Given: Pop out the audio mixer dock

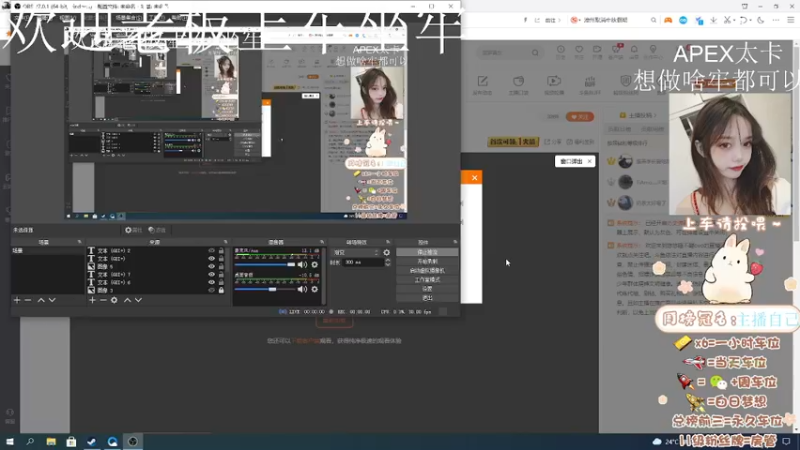Looking at the screenshot, I should click(x=322, y=242).
